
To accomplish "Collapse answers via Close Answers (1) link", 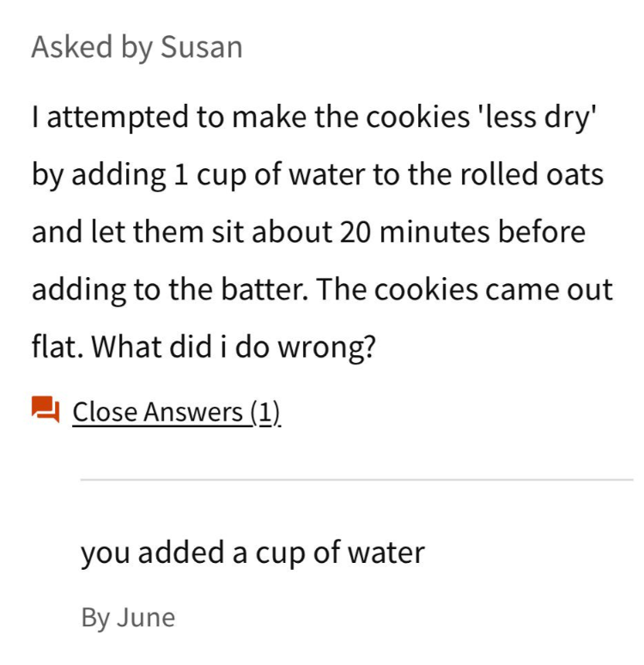I will 176,412.
